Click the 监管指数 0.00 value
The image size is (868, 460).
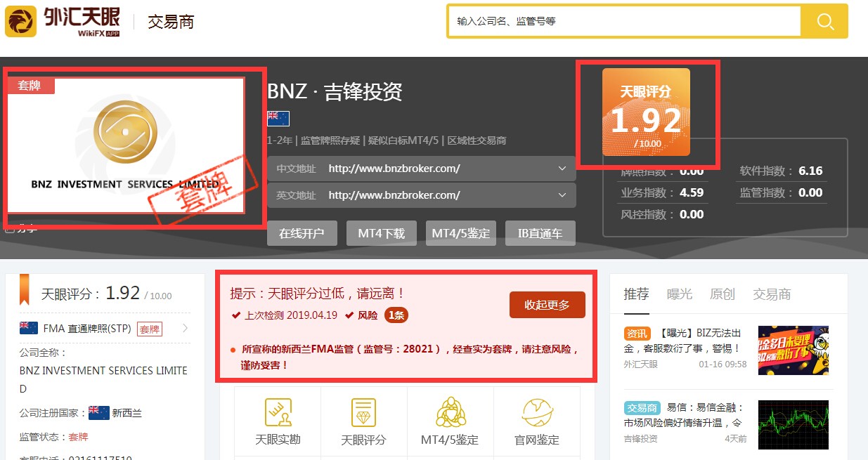point(810,192)
